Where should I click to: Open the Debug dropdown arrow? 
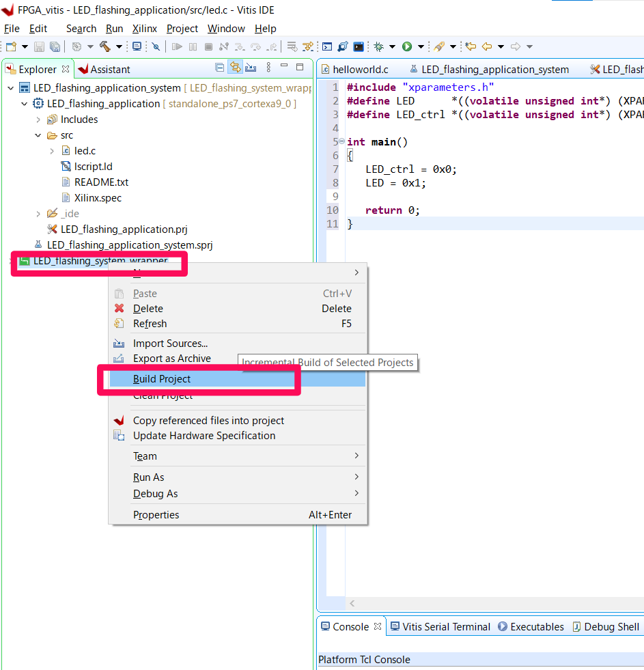392,46
